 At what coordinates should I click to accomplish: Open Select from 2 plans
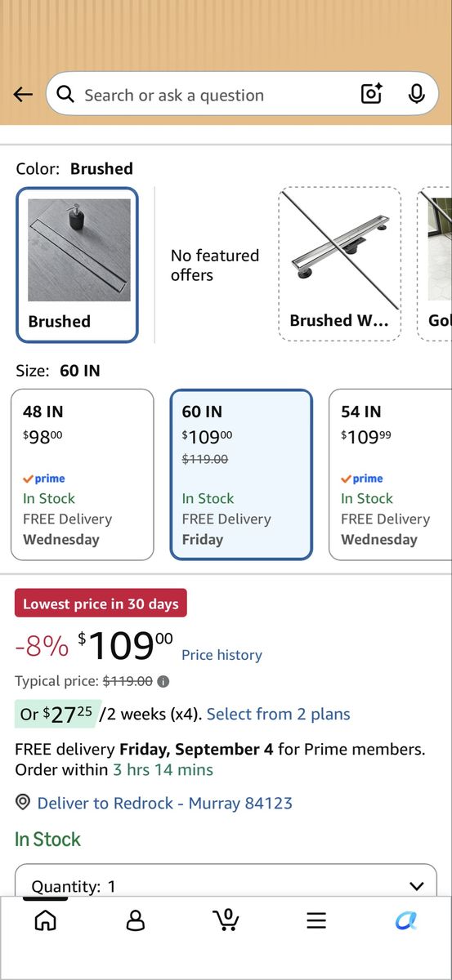click(x=278, y=714)
